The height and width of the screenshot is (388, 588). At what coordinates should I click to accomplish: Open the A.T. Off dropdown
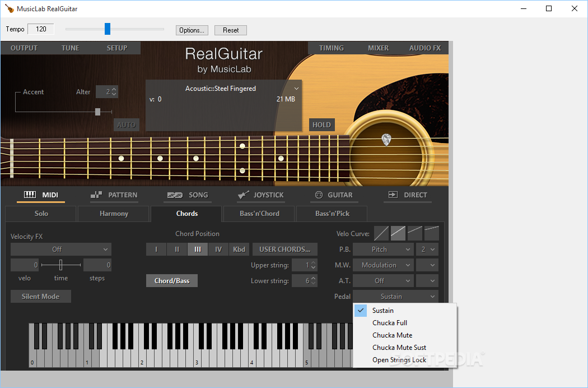tap(383, 280)
